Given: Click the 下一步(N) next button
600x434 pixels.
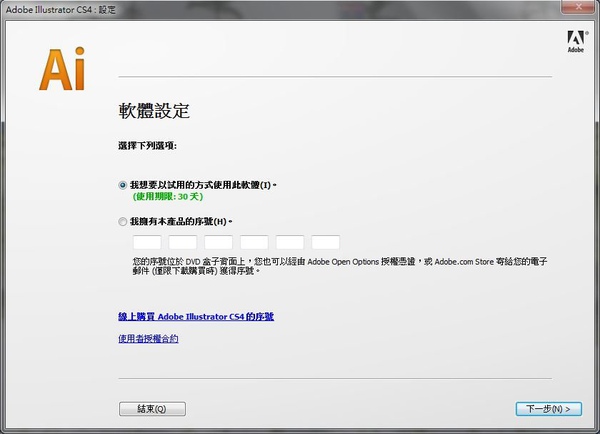Looking at the screenshot, I should click(x=549, y=409).
